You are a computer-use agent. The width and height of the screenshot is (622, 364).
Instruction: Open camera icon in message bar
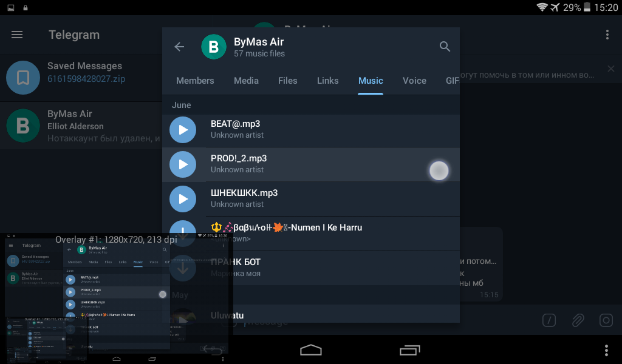pyautogui.click(x=606, y=320)
